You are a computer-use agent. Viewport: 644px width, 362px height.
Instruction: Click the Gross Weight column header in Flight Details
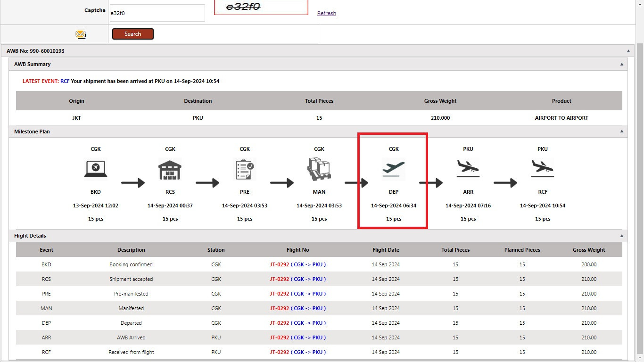click(589, 250)
